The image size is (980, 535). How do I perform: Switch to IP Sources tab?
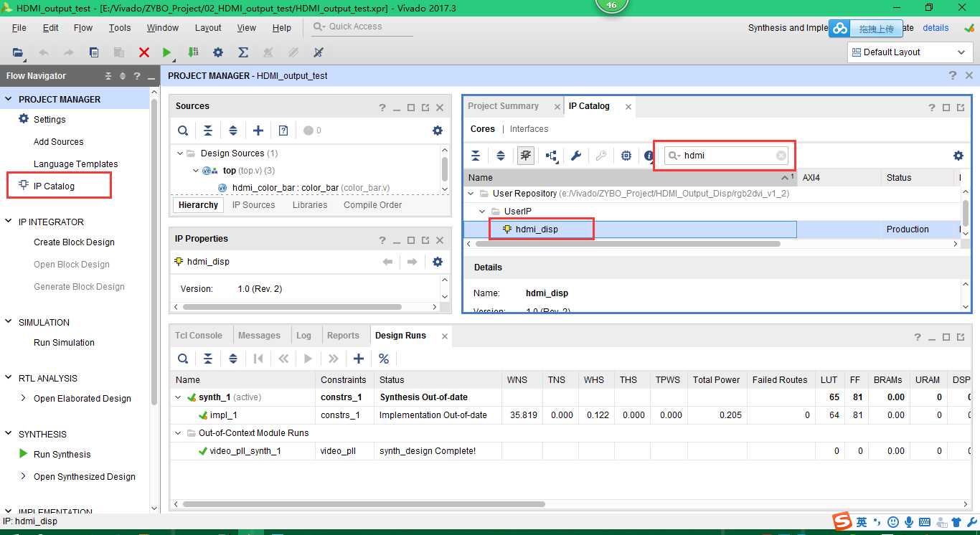[254, 205]
